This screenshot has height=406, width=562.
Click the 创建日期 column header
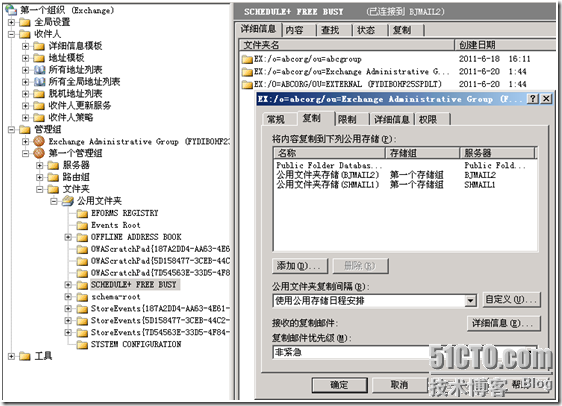[505, 45]
